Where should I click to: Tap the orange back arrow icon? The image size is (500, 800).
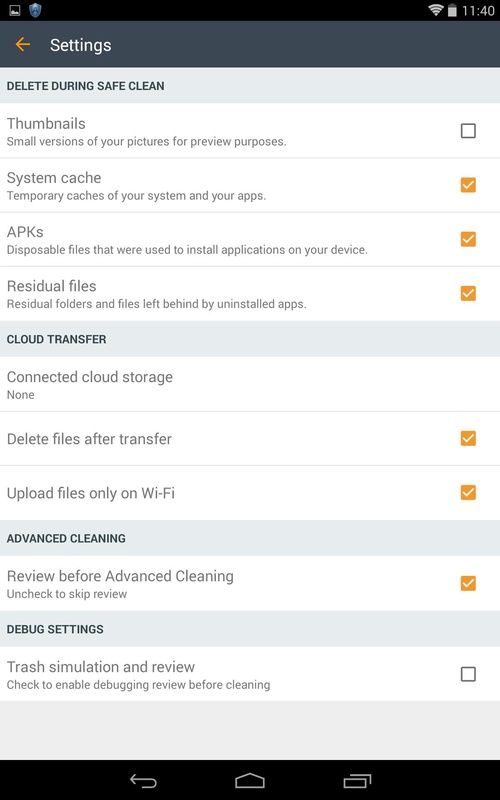(x=22, y=44)
